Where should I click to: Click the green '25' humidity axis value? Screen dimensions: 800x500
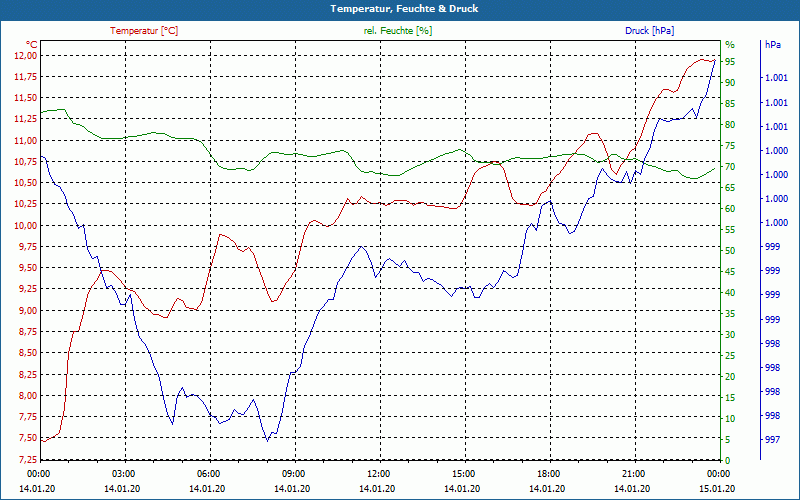point(730,356)
